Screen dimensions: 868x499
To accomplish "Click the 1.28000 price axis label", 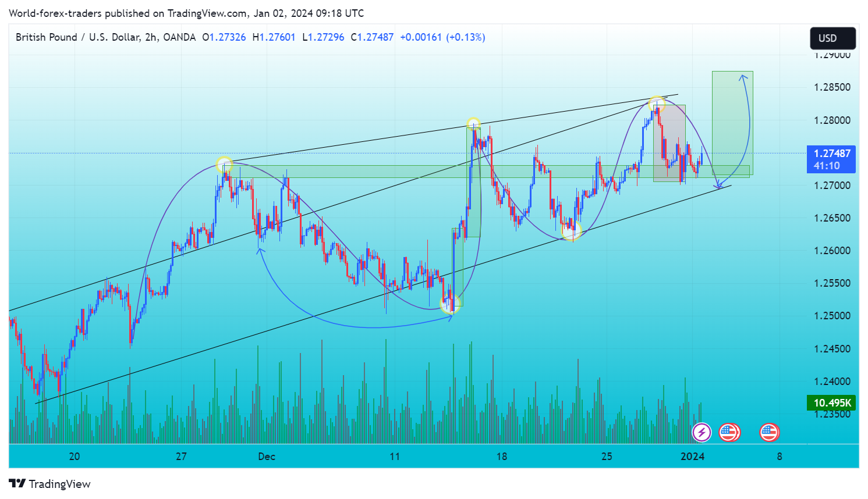I will click(832, 120).
